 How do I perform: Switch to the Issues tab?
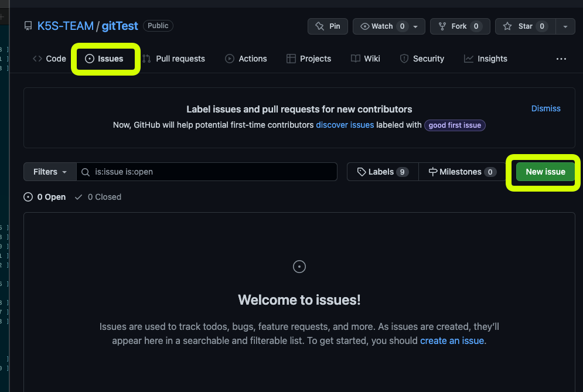click(104, 59)
